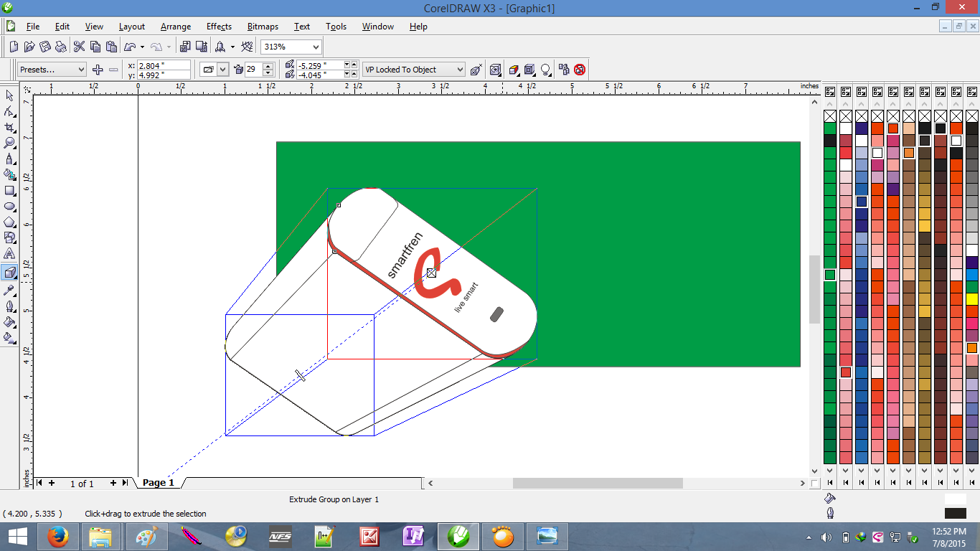
Task: Select the Freehand pen tool
Action: pyautogui.click(x=9, y=159)
